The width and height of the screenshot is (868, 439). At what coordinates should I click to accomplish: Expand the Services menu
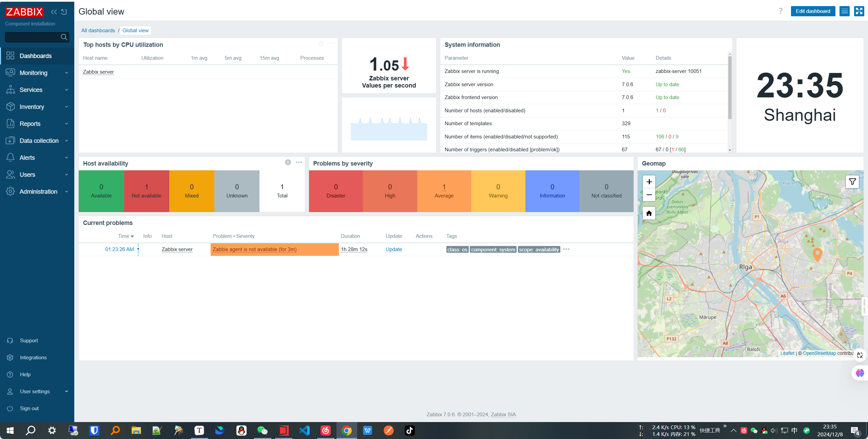37,90
